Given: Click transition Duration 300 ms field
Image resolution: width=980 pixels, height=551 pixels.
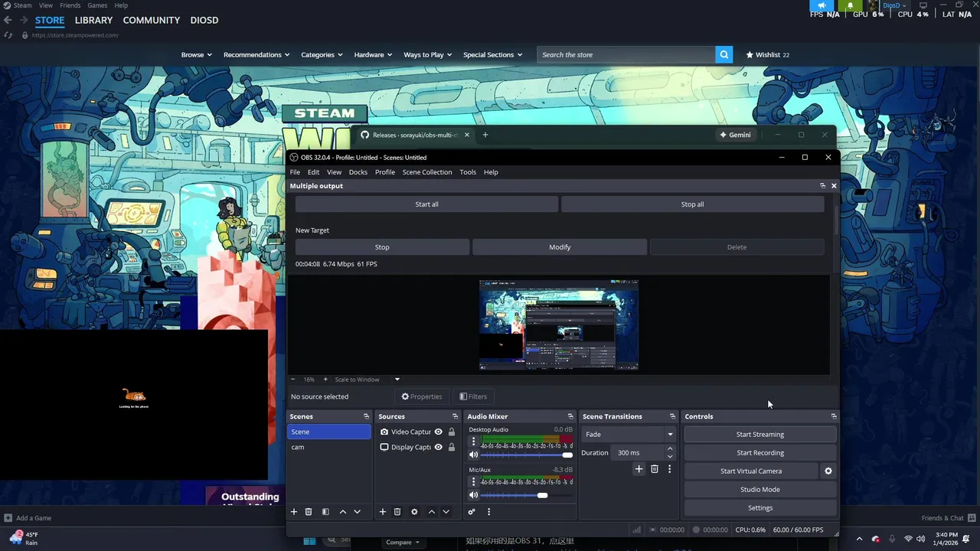Looking at the screenshot, I should (x=639, y=452).
